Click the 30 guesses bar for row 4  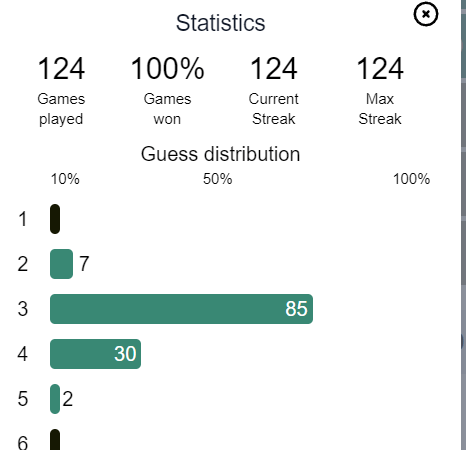pyautogui.click(x=95, y=354)
